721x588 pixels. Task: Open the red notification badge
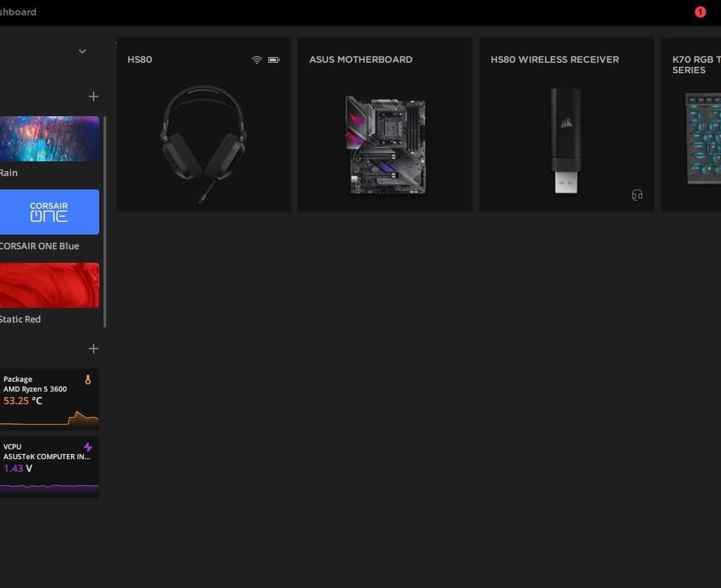point(700,12)
